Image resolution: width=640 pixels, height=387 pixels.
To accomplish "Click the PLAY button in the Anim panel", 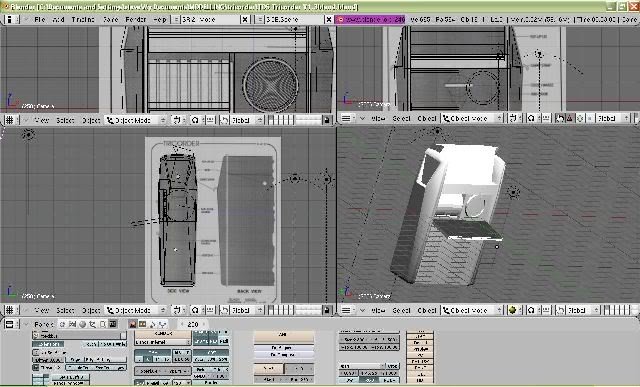I will [x=268, y=368].
